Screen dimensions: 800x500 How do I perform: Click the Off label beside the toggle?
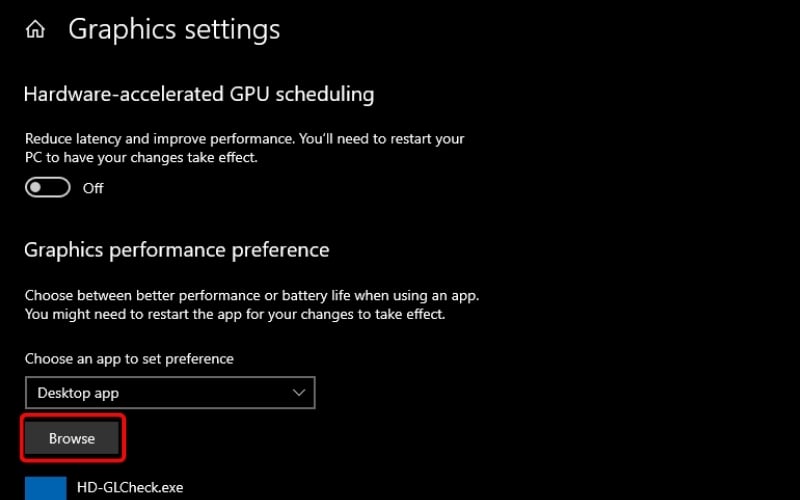pyautogui.click(x=93, y=188)
